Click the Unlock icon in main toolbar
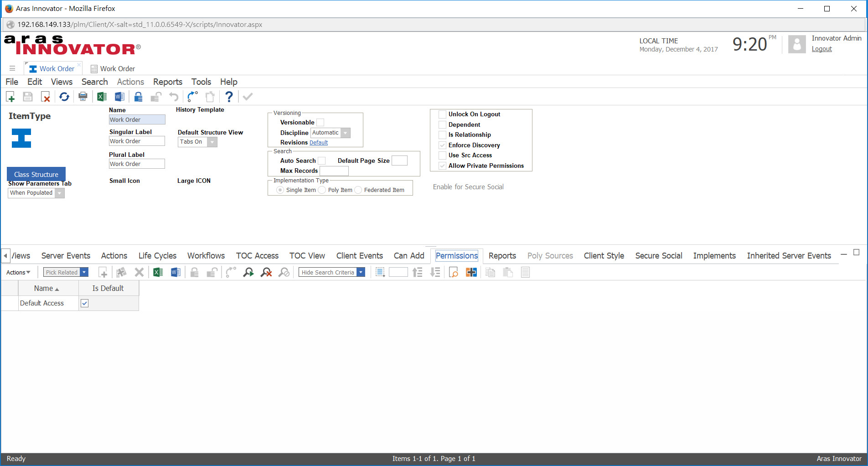 click(x=156, y=97)
